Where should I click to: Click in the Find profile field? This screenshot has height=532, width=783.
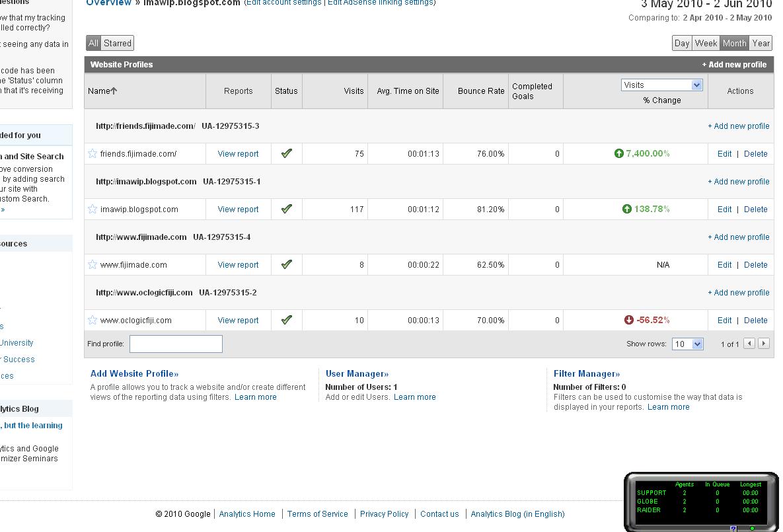pyautogui.click(x=176, y=344)
